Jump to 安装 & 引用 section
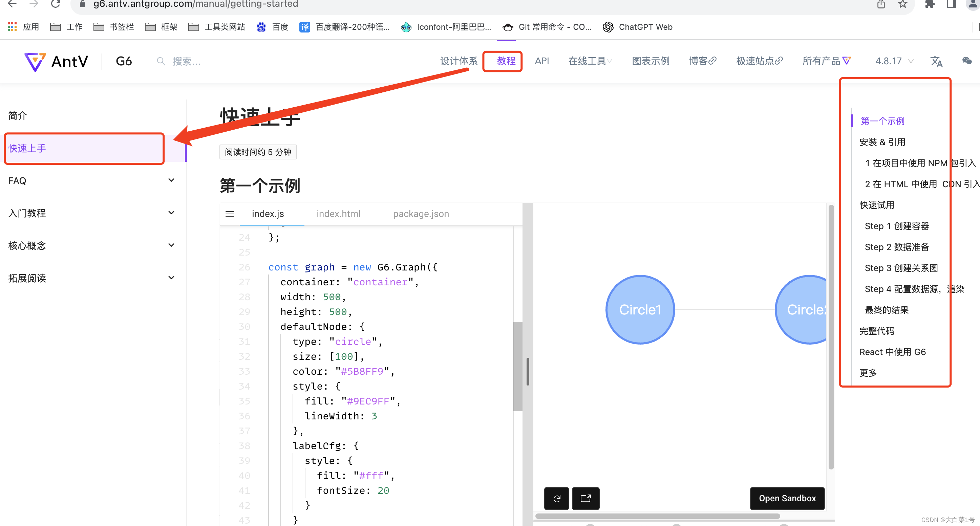Image resolution: width=980 pixels, height=526 pixels. click(882, 142)
